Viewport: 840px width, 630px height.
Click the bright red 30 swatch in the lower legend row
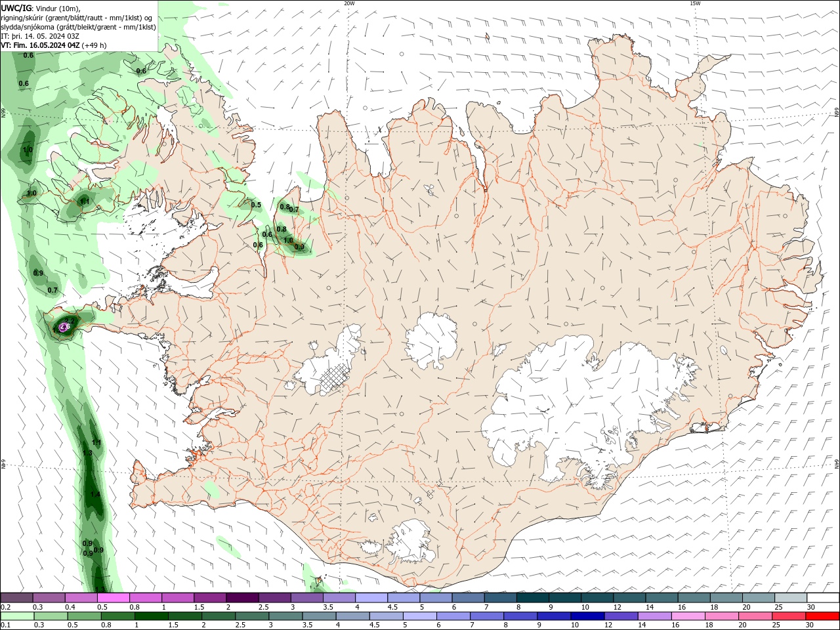click(x=823, y=616)
